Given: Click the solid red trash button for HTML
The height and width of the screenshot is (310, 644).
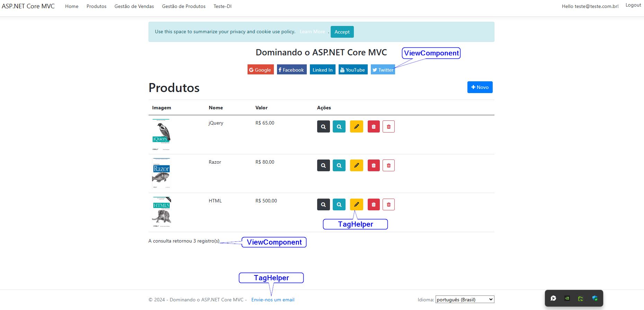Looking at the screenshot, I should point(374,204).
